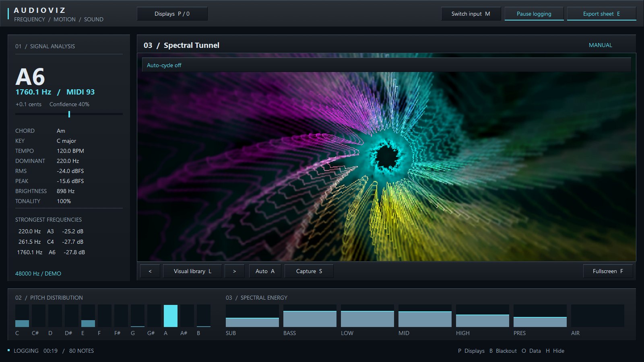Image resolution: width=644 pixels, height=362 pixels.
Task: Click the TEMPO 120.0 BPM value
Action: tap(70, 151)
